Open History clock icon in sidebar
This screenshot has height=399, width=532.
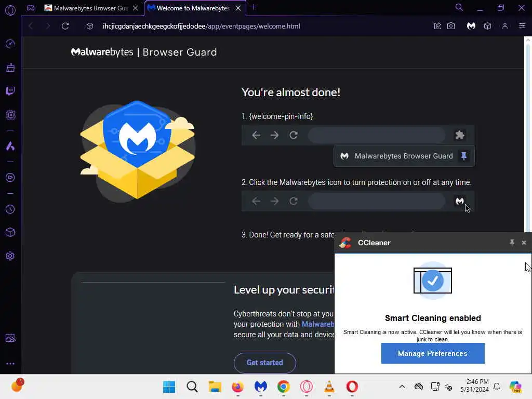(x=10, y=209)
